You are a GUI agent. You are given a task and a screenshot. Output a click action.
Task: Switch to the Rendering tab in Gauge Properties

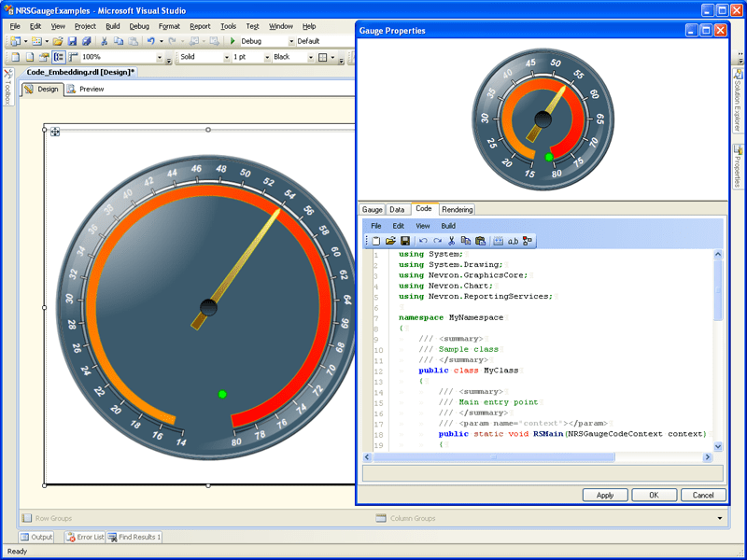[458, 208]
